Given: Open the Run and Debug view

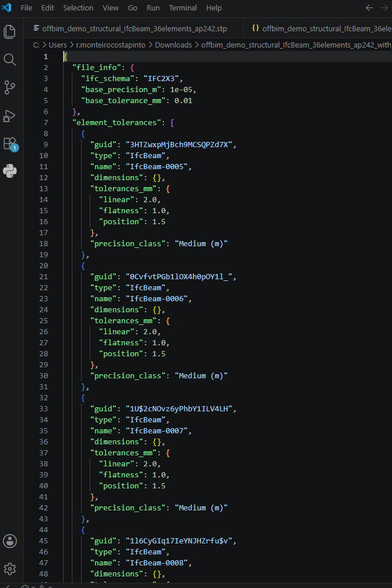Looking at the screenshot, I should point(10,115).
